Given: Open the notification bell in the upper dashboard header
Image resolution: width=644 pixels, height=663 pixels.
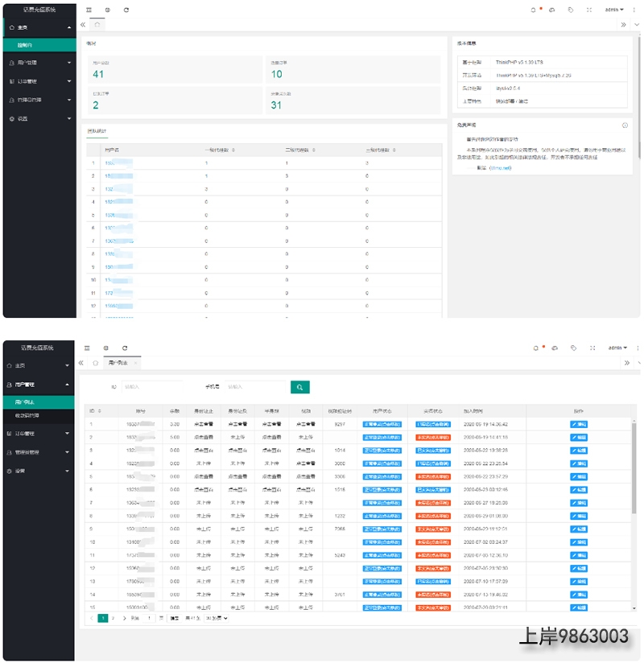Looking at the screenshot, I should click(x=533, y=10).
